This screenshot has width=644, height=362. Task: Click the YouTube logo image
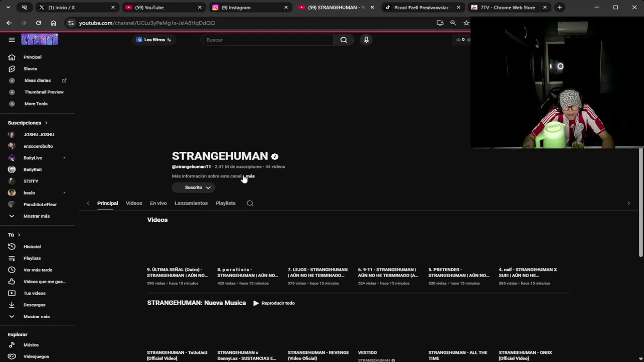(39, 40)
